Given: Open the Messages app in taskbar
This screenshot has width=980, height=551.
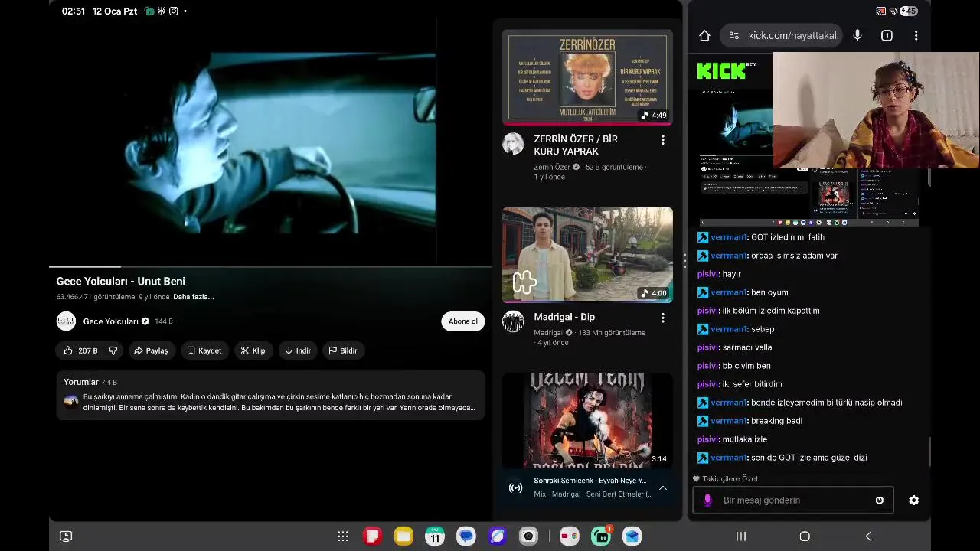Looking at the screenshot, I should click(x=466, y=536).
